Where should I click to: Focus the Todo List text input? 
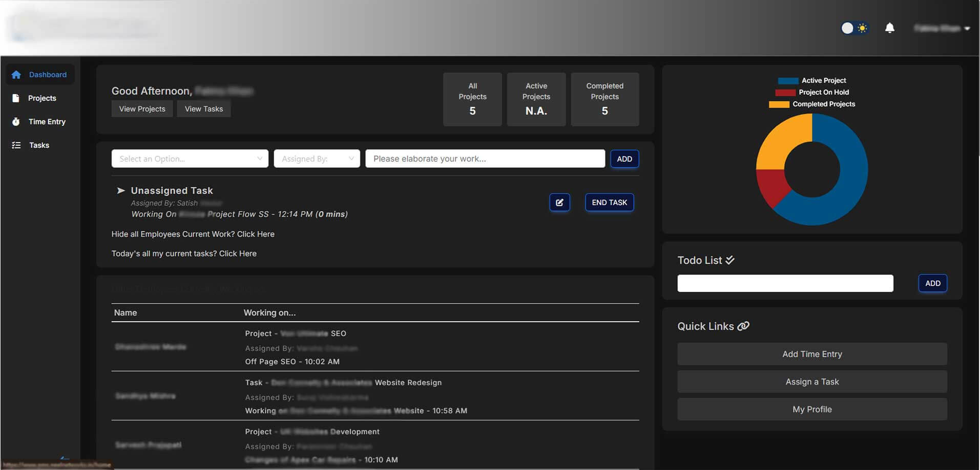(x=785, y=283)
